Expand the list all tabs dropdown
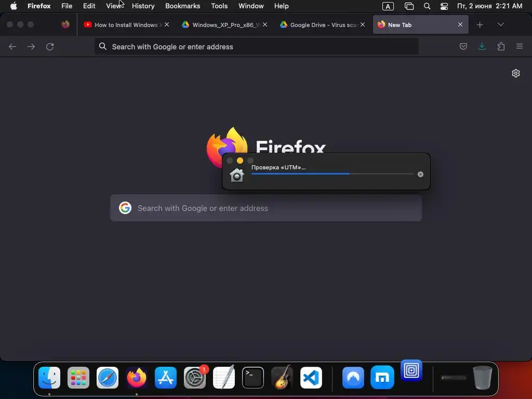This screenshot has width=532, height=399. coord(501,24)
